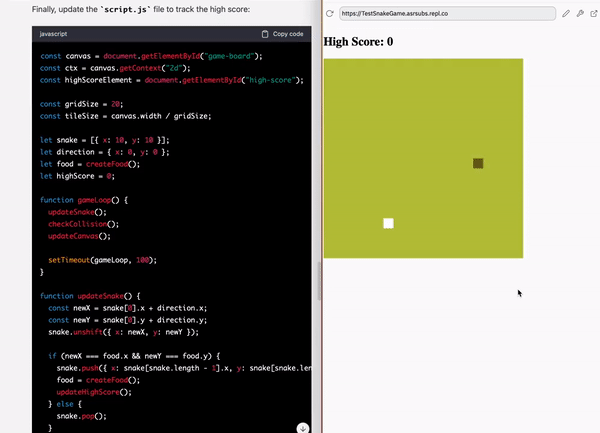Focus the TestSnakeGame URL address field
Viewport: 600px width, 433px height.
click(446, 14)
